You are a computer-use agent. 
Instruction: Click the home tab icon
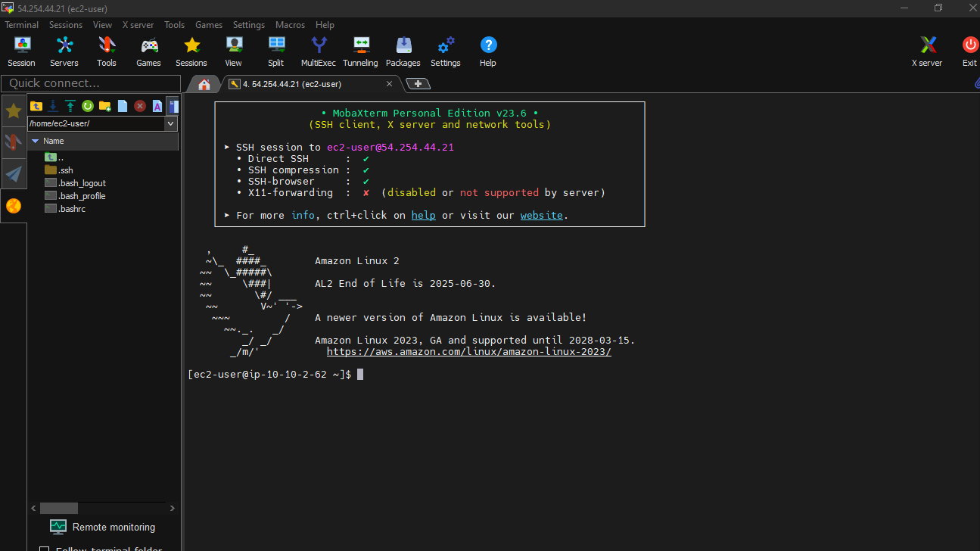point(204,84)
